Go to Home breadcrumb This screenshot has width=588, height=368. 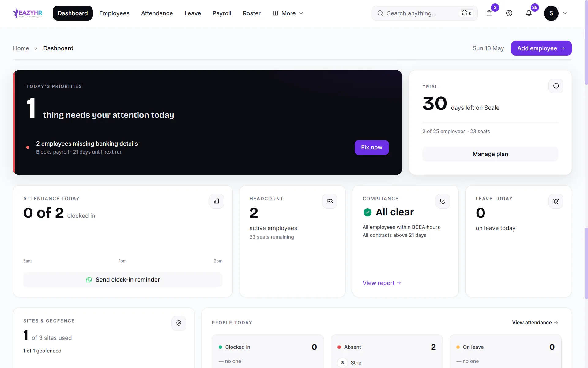[x=21, y=48]
